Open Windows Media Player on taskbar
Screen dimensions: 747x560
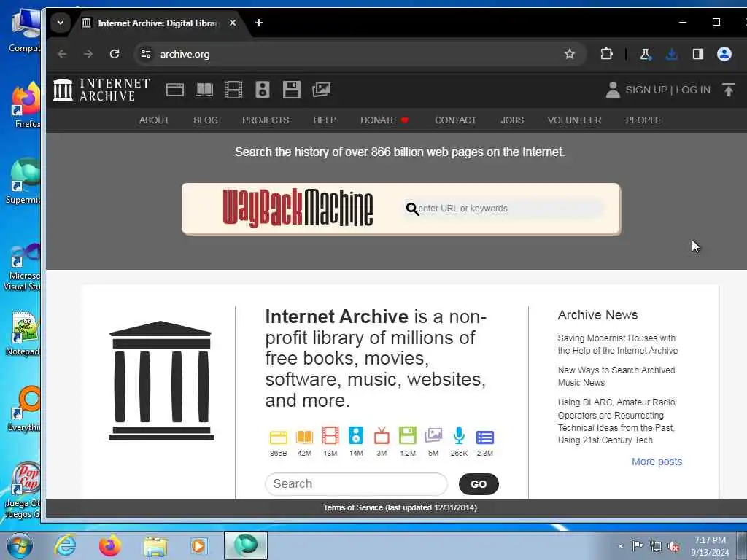(198, 545)
